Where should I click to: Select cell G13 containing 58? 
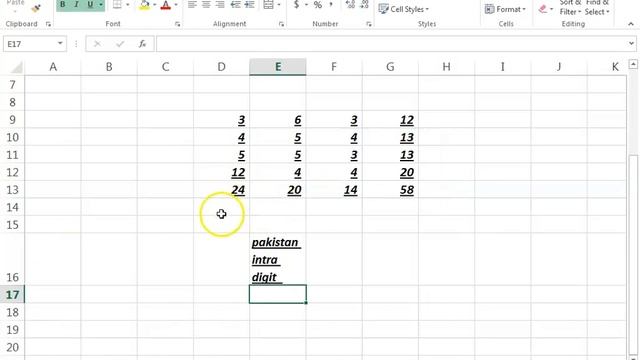click(x=390, y=190)
